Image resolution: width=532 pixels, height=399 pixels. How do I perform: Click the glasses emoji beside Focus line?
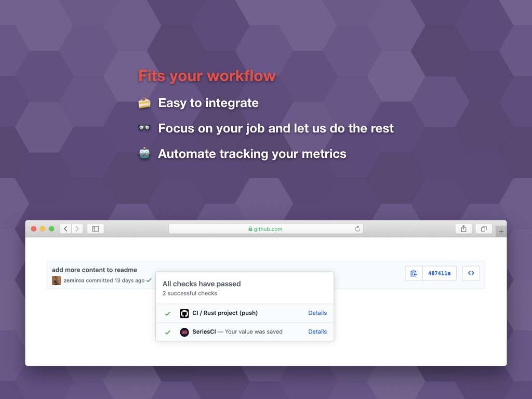tap(144, 128)
